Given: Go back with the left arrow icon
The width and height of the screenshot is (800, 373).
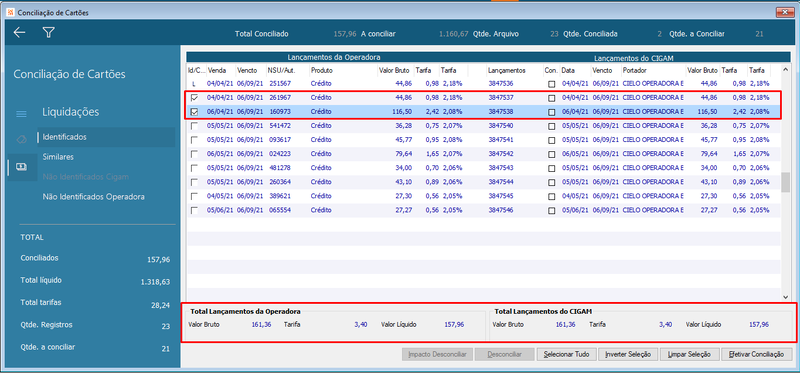Looking at the screenshot, I should tap(19, 33).
